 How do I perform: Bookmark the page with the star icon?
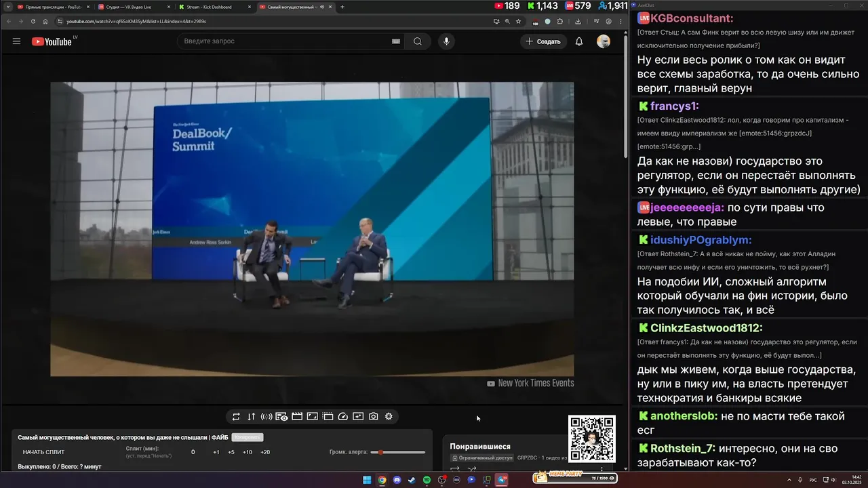tap(518, 21)
